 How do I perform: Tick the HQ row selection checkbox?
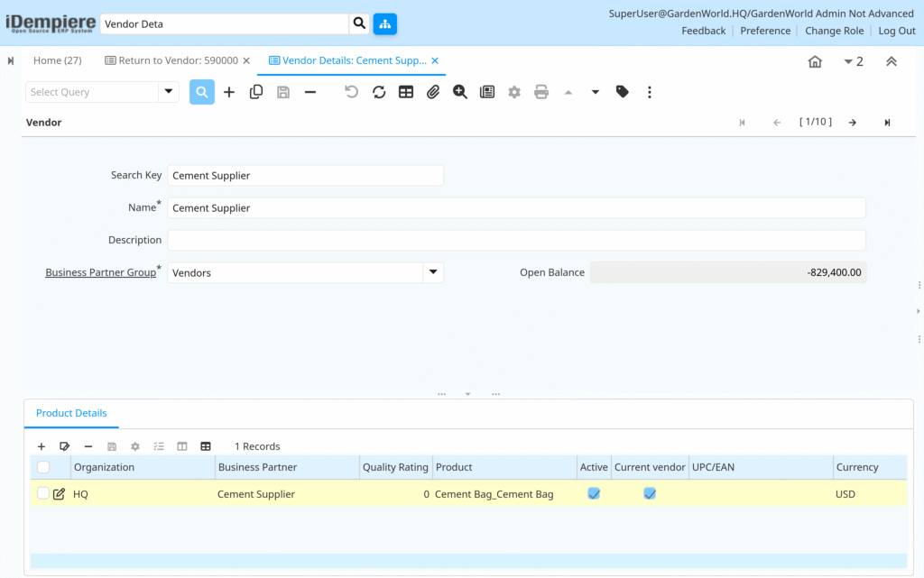pos(43,493)
